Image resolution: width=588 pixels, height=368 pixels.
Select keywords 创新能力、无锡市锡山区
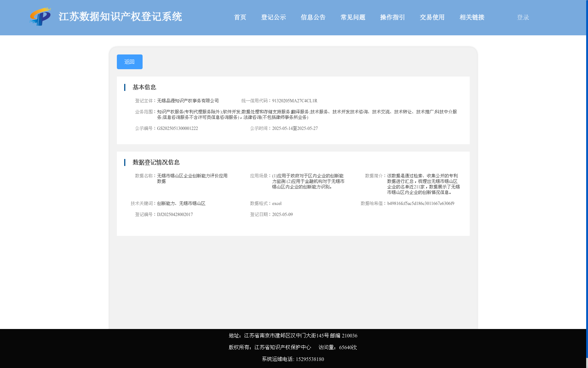(x=181, y=204)
